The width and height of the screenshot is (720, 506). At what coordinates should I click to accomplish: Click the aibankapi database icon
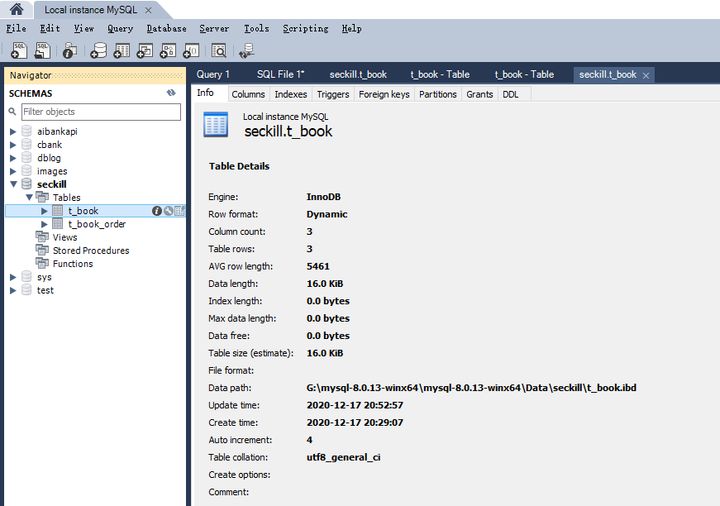point(27,131)
